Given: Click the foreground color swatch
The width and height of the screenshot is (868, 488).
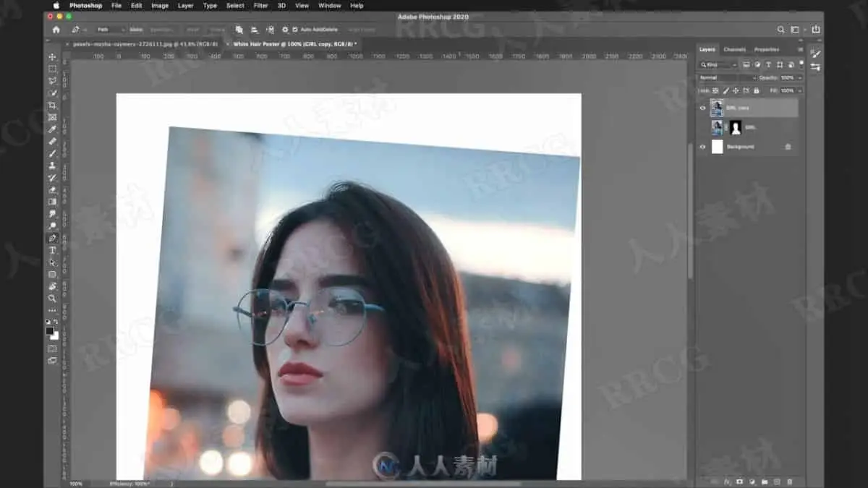Looking at the screenshot, I should pos(50,330).
